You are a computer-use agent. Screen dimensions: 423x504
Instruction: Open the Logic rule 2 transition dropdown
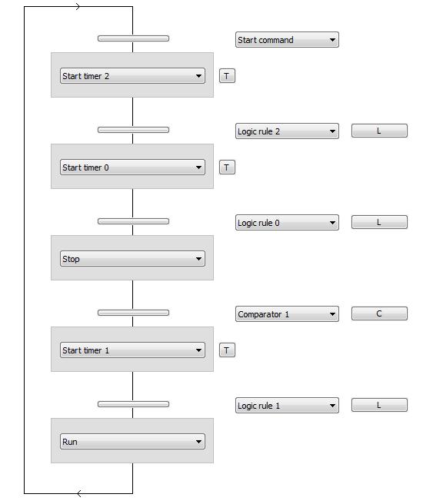(x=287, y=131)
